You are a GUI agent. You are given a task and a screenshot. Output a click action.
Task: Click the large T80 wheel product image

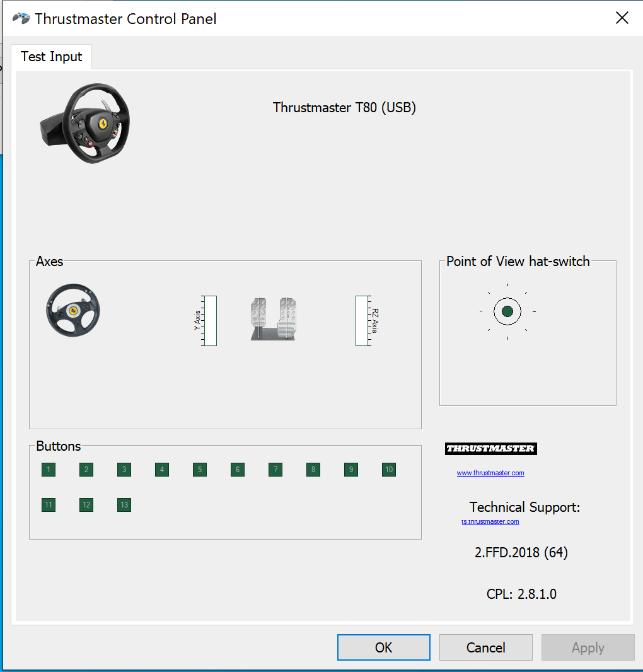(x=85, y=123)
